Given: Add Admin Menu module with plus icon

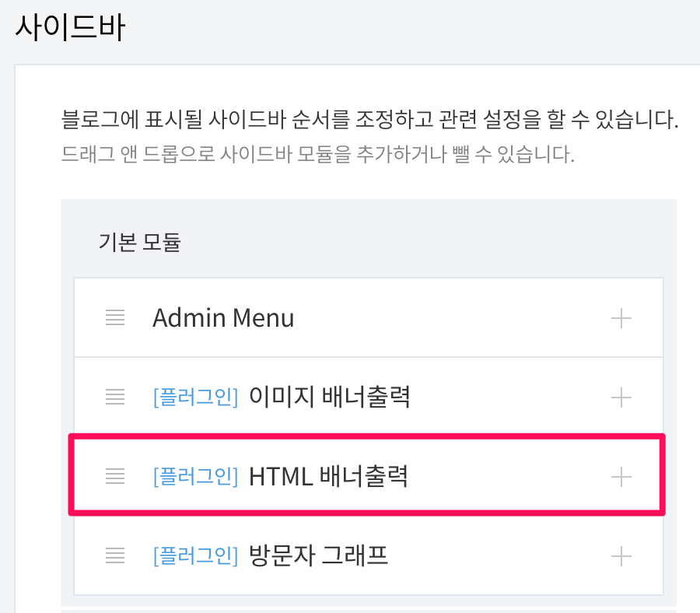Looking at the screenshot, I should 621,318.
